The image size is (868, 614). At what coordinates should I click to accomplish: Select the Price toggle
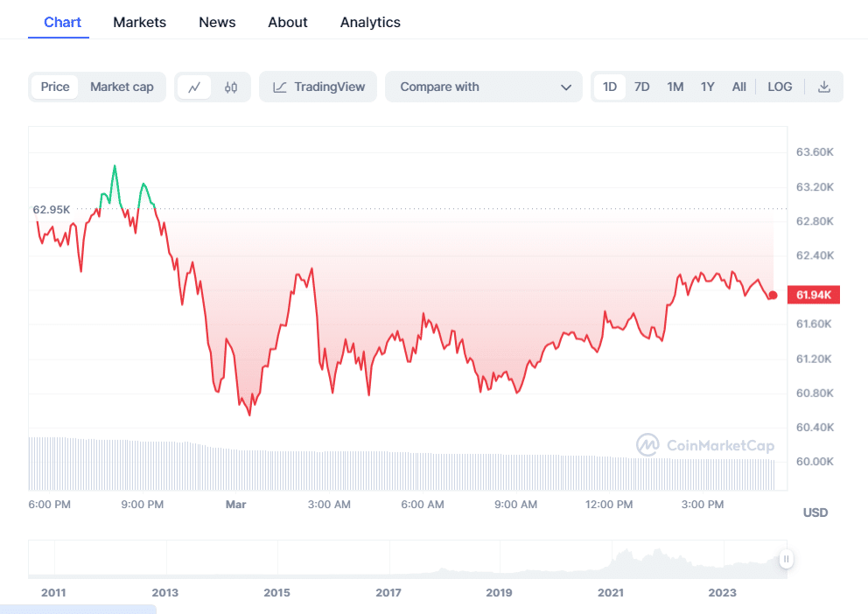point(55,87)
